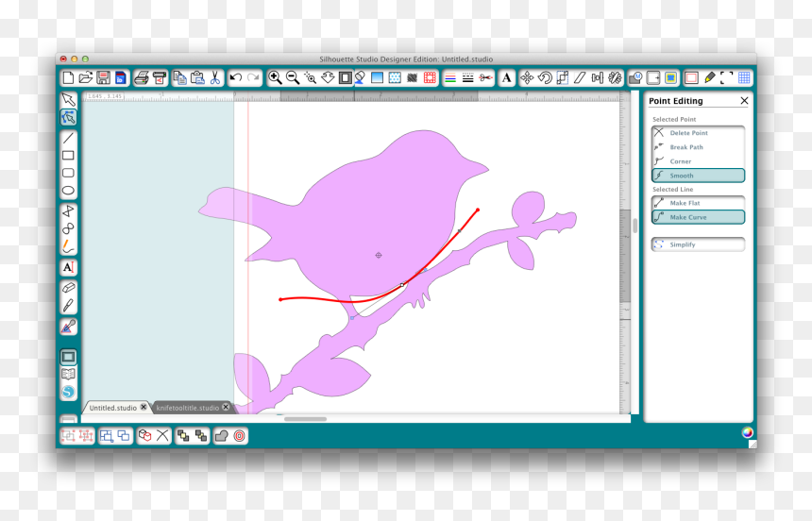The width and height of the screenshot is (812, 521).
Task: Zoom out with the magnifier minus icon
Action: pyautogui.click(x=293, y=78)
